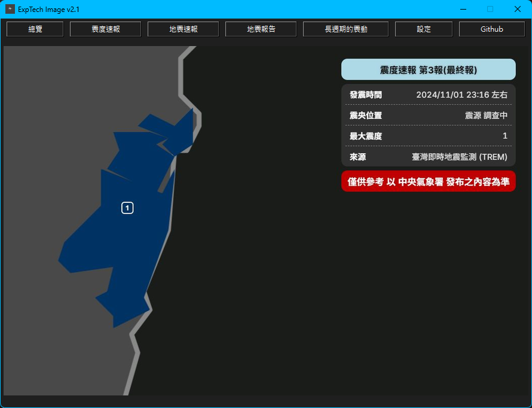Select the 震源 調查中 investigating status text

coord(487,115)
